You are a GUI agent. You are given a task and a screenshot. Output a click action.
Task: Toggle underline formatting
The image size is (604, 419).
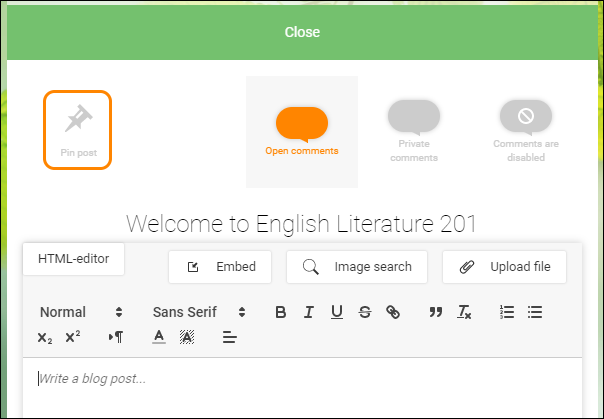pyautogui.click(x=337, y=312)
